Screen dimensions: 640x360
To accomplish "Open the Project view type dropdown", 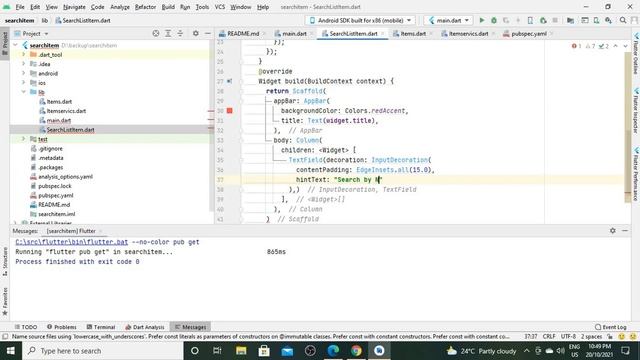I will pos(31,33).
